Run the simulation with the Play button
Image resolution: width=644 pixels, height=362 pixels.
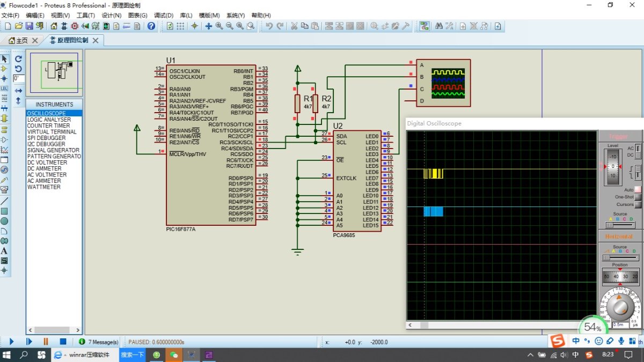[x=11, y=341]
